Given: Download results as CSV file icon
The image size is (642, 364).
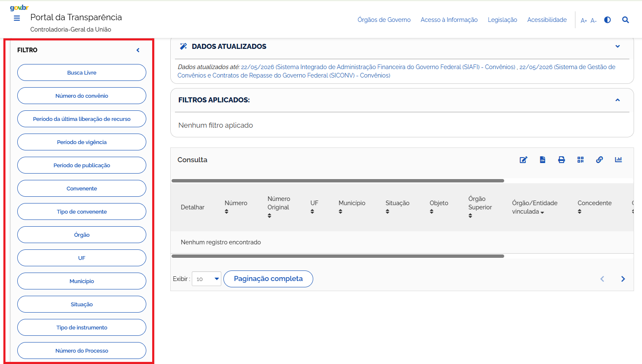Looking at the screenshot, I should tap(543, 160).
